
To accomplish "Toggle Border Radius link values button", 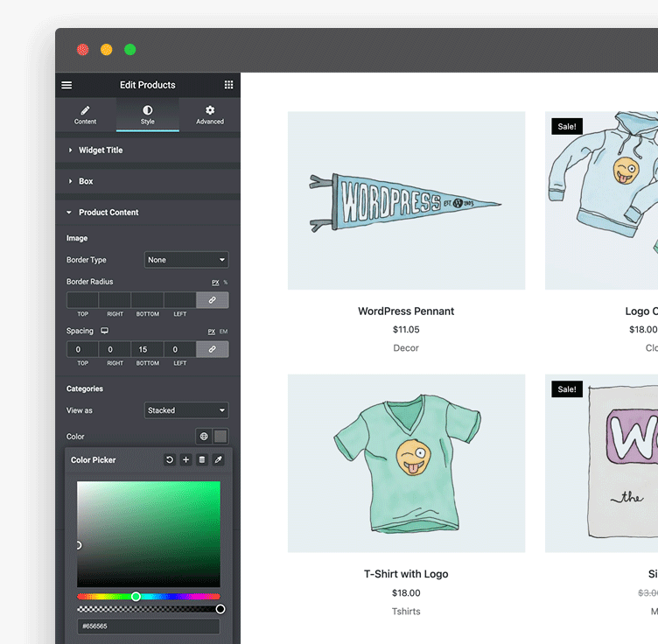I will click(213, 300).
